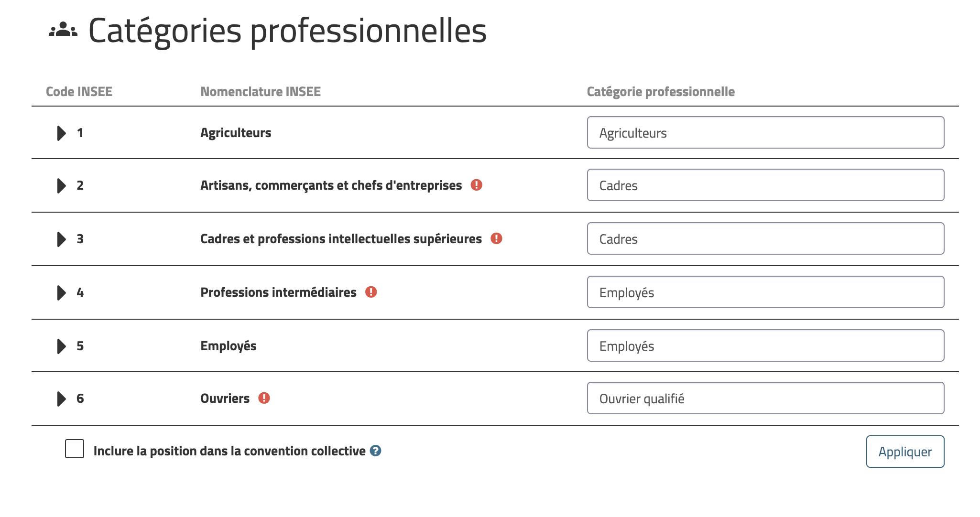The height and width of the screenshot is (517, 980).
Task: Expand row 2 Artisans, commerçants
Action: 61,185
